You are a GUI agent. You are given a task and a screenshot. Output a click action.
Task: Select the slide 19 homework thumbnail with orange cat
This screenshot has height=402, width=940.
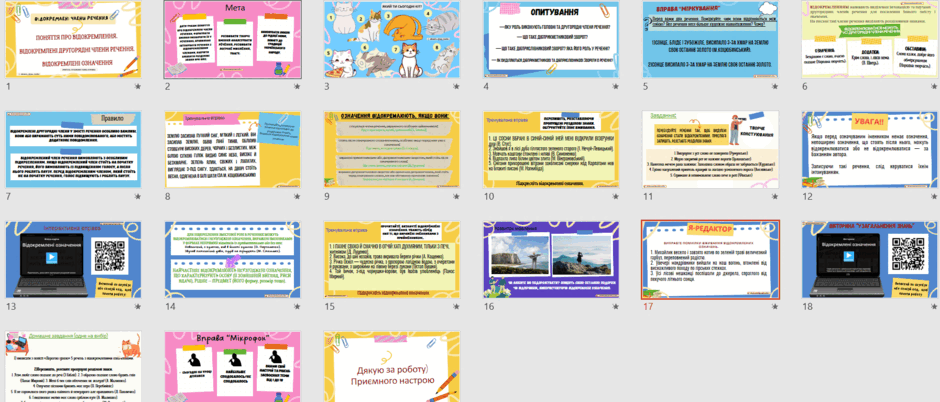click(73, 367)
